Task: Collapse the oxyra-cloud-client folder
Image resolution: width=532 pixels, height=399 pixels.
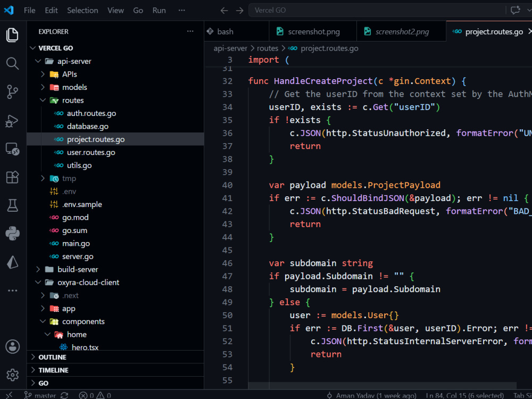Action: pyautogui.click(x=115, y=282)
